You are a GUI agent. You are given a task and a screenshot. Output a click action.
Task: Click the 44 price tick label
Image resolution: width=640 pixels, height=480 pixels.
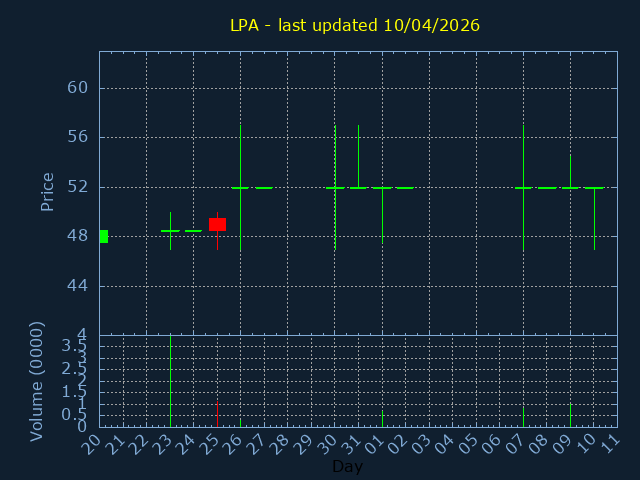(x=78, y=286)
